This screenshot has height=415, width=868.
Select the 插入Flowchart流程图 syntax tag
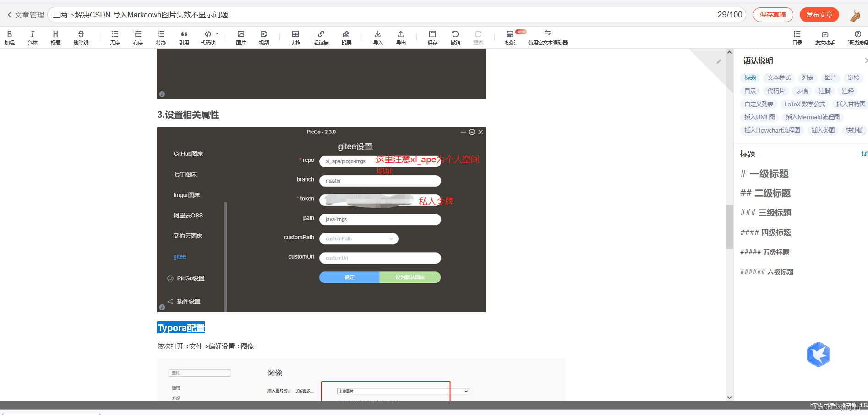[772, 130]
